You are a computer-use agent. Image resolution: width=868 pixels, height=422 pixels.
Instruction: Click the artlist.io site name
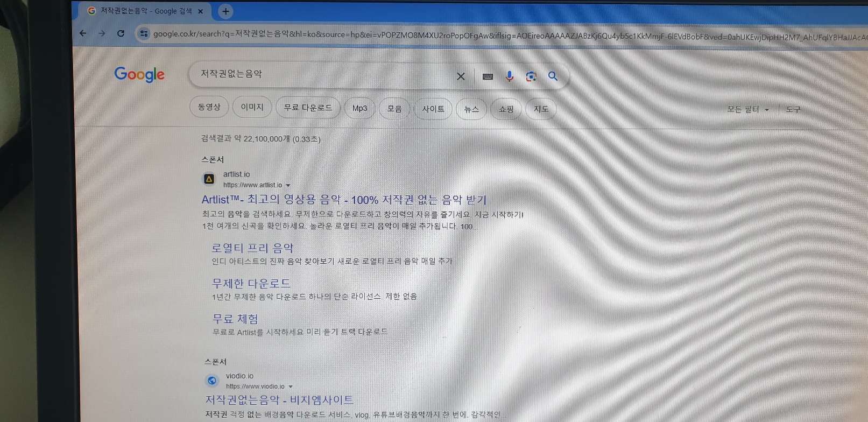[x=237, y=174]
